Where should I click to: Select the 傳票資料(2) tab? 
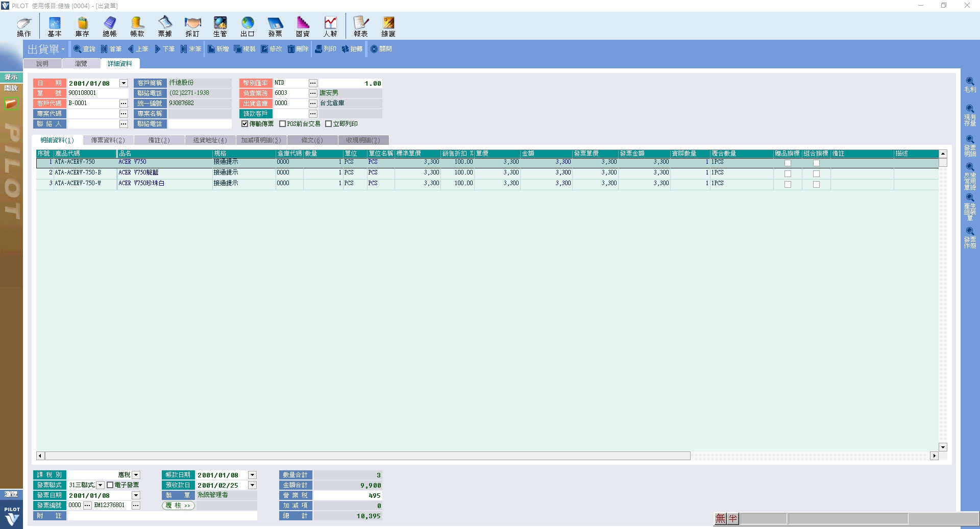coord(108,140)
